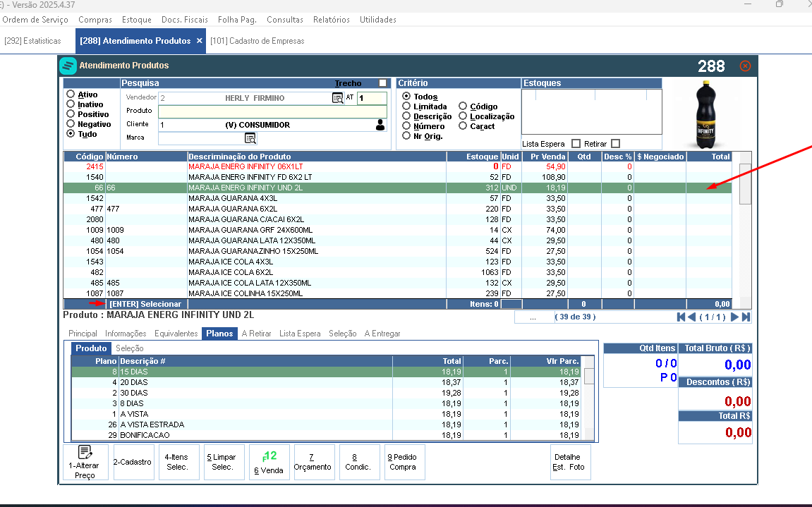Viewport: 812px width, 507px height.
Task: Select row MARAJA GUARANA 4X3L
Action: pyautogui.click(x=398, y=198)
